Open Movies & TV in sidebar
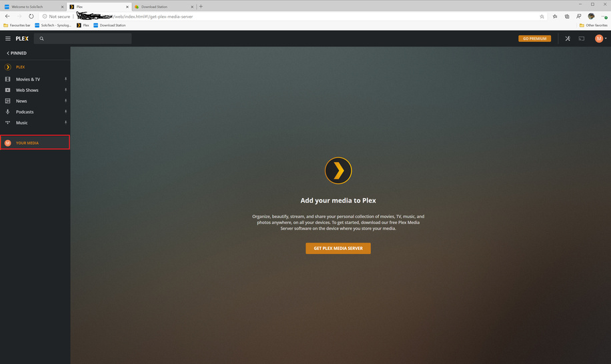Screen dimensions: 611x364 point(27,79)
